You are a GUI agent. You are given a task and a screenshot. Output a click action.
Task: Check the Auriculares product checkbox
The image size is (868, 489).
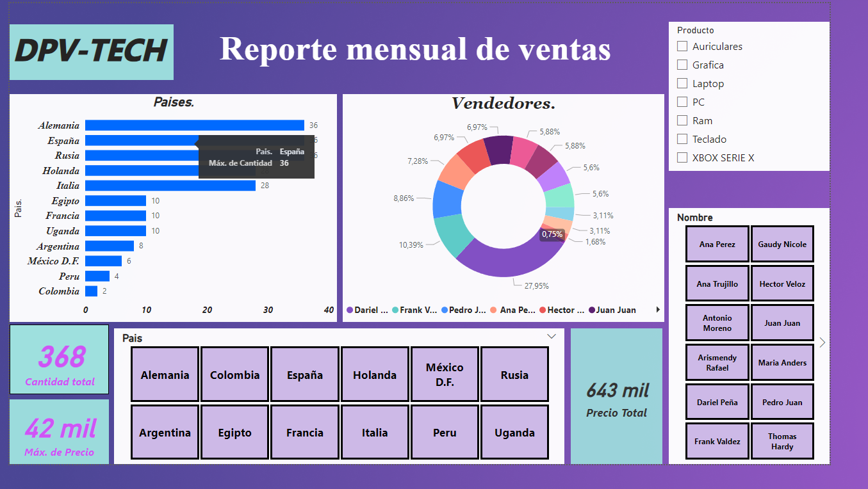coord(682,46)
